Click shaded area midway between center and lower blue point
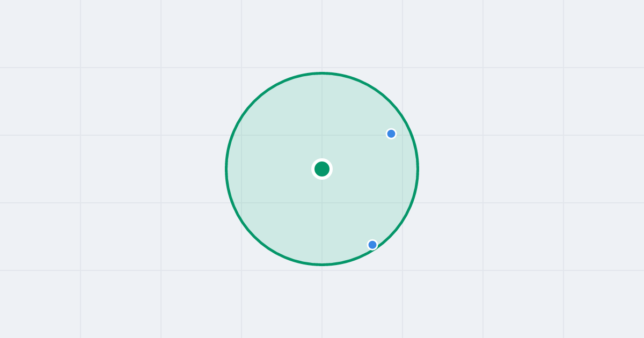The width and height of the screenshot is (644, 338). click(347, 207)
